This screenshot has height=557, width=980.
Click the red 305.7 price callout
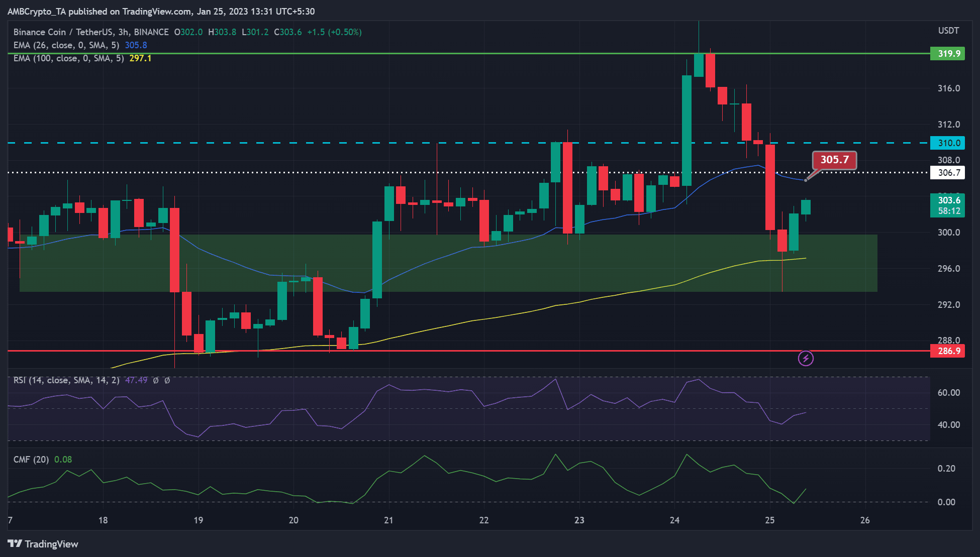click(x=834, y=160)
